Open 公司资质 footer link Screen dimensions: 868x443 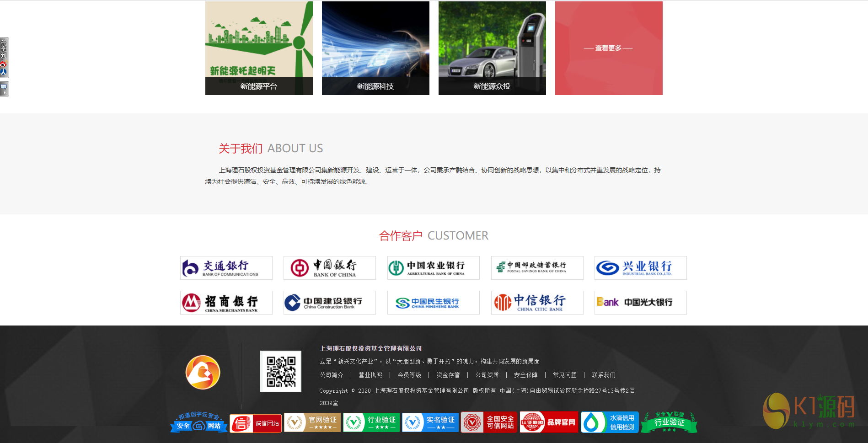pyautogui.click(x=487, y=375)
